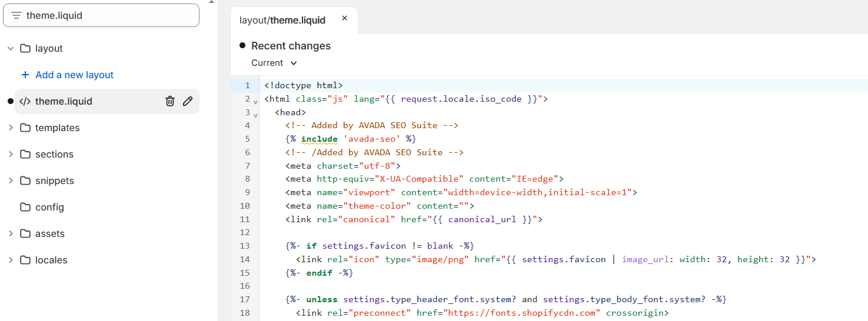Click the sections folder icon
The height and width of the screenshot is (321, 868).
(x=25, y=154)
